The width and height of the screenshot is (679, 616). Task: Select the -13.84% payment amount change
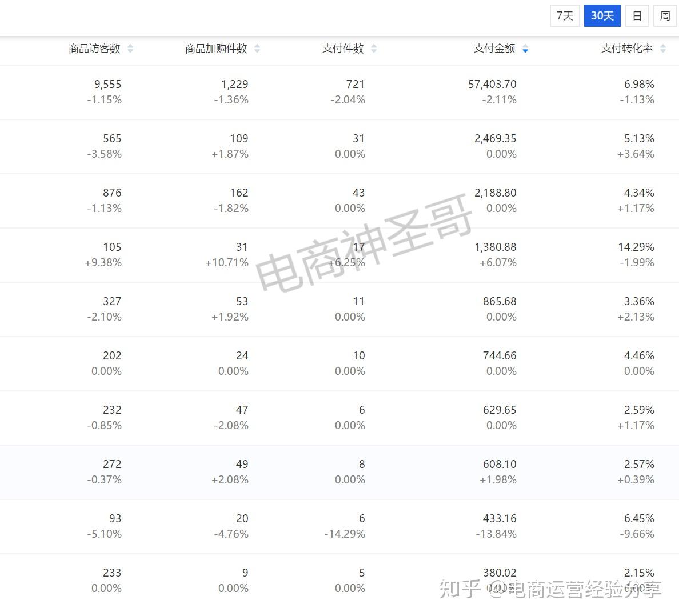496,534
